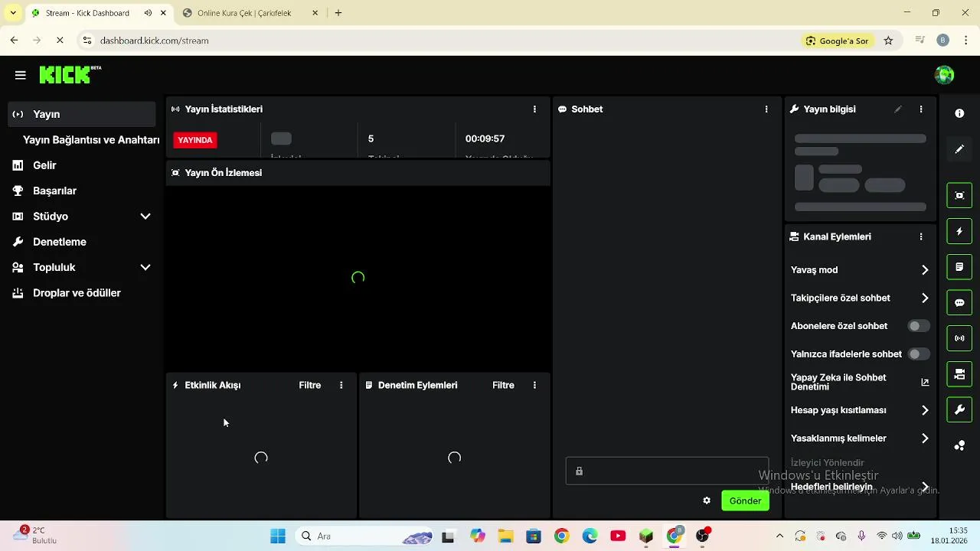Open the user profile avatar menu

pyautogui.click(x=944, y=75)
